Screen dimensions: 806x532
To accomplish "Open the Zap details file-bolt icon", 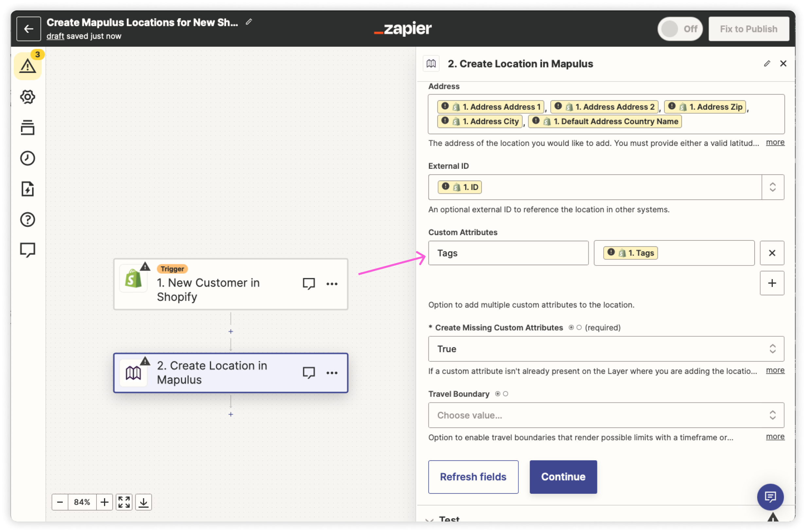I will pyautogui.click(x=27, y=189).
